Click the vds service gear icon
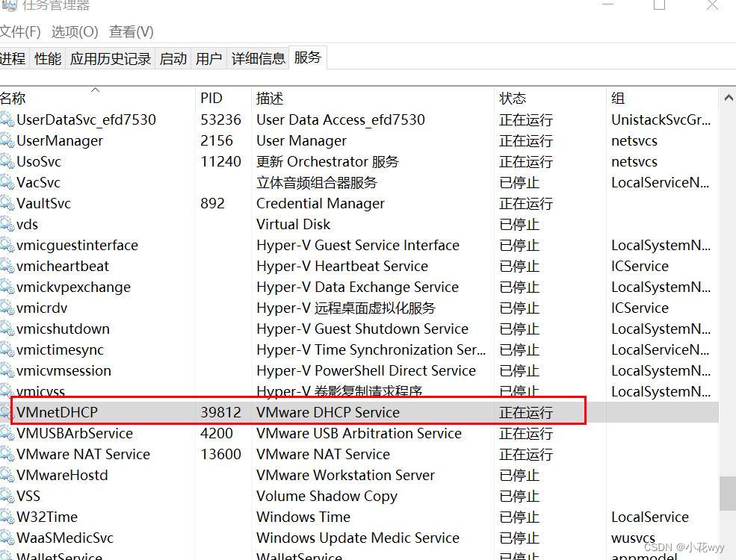The image size is (736, 560). pyautogui.click(x=8, y=224)
